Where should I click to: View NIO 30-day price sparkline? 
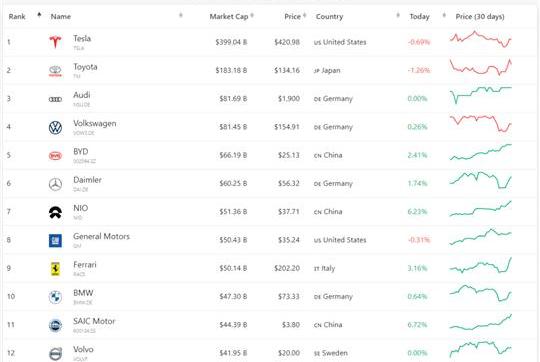click(480, 209)
